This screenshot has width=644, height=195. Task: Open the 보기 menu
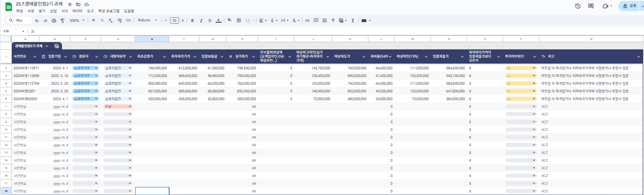click(x=42, y=11)
